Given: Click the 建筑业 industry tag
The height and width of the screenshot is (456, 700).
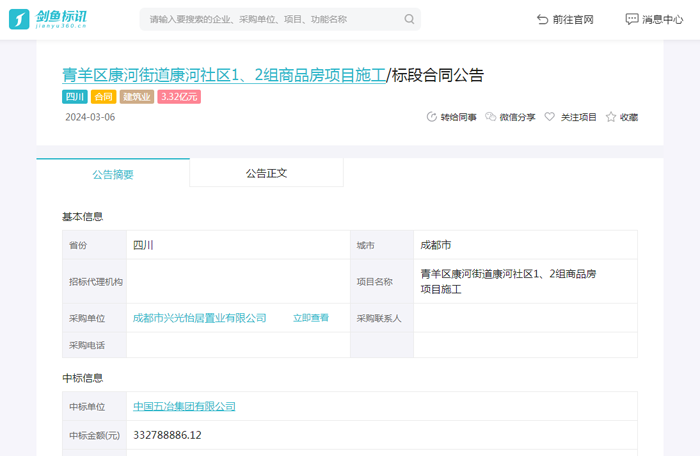Looking at the screenshot, I should click(x=136, y=97).
